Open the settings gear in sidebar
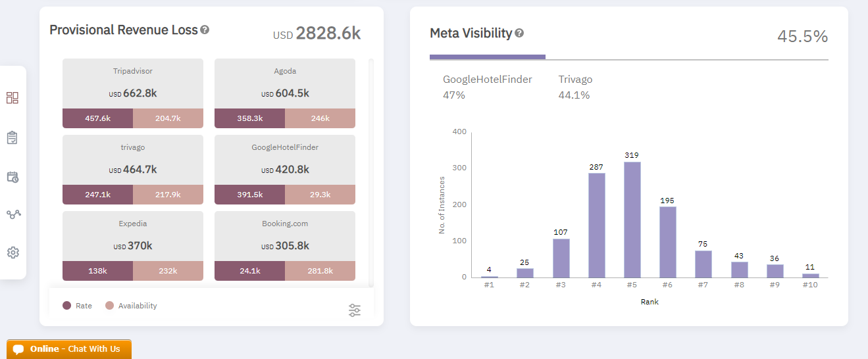Screen dimensions: 868x359 [13, 252]
